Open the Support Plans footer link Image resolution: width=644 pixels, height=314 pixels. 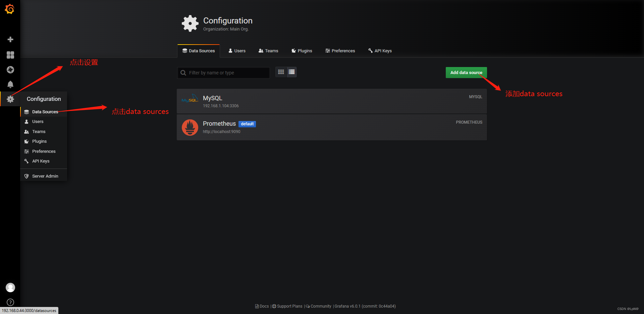(287, 306)
